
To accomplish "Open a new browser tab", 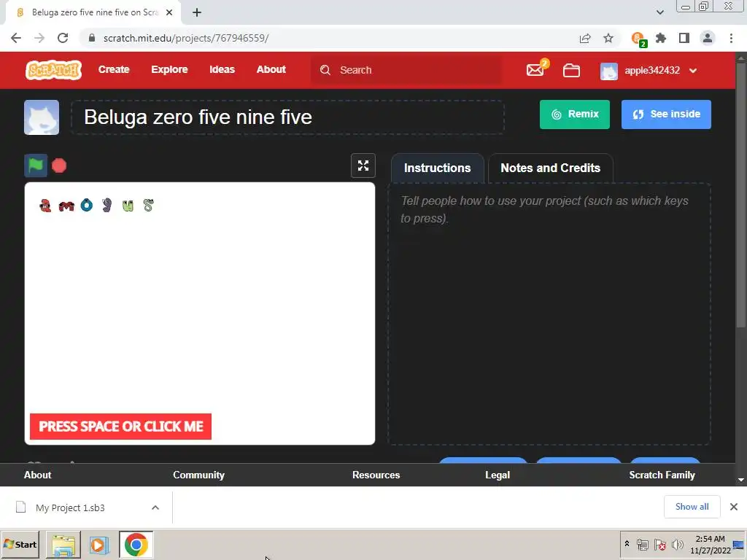I will [x=197, y=13].
